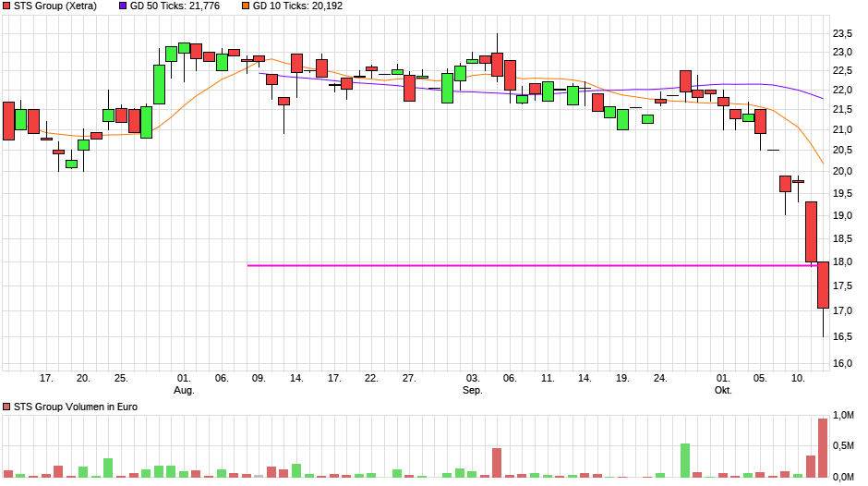Click the large red volume bar under '06.' September

tap(497, 463)
